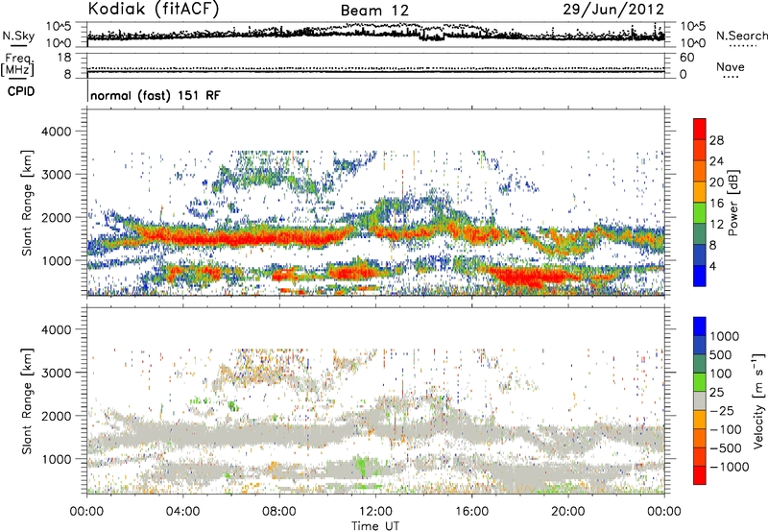This screenshot has height=532, width=768.
Task: Click the date '29/Jun/2012'
Action: click(x=613, y=10)
